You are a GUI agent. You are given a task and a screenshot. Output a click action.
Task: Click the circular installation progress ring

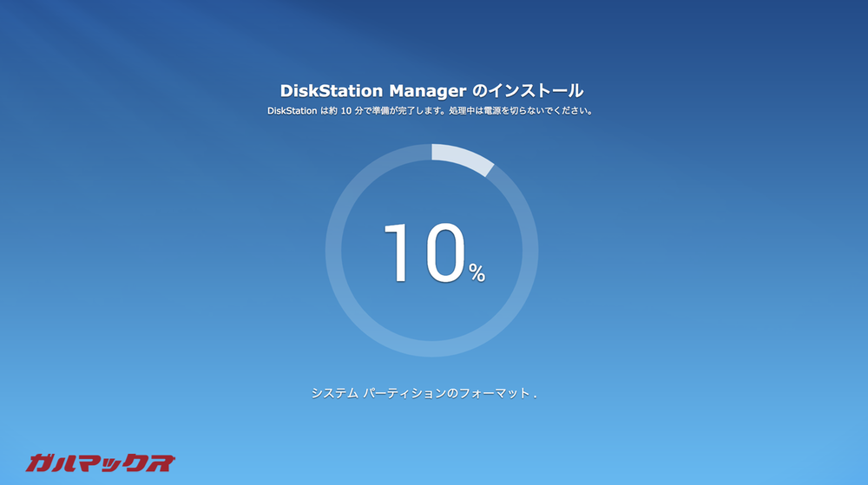431,250
